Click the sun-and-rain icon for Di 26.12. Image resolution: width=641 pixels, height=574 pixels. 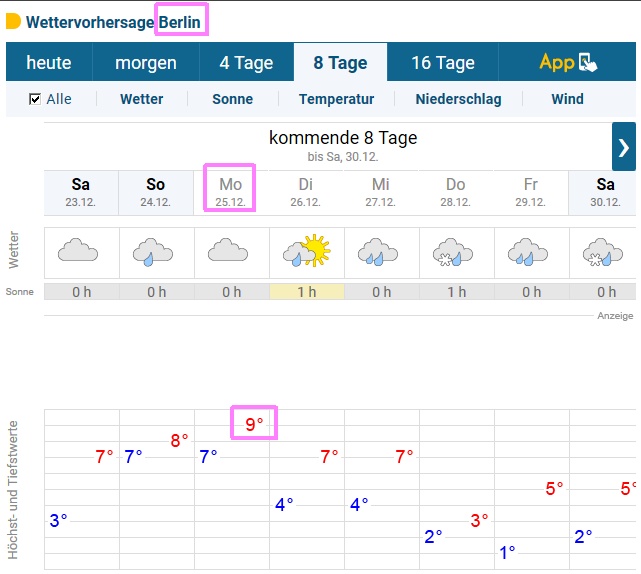tap(307, 251)
